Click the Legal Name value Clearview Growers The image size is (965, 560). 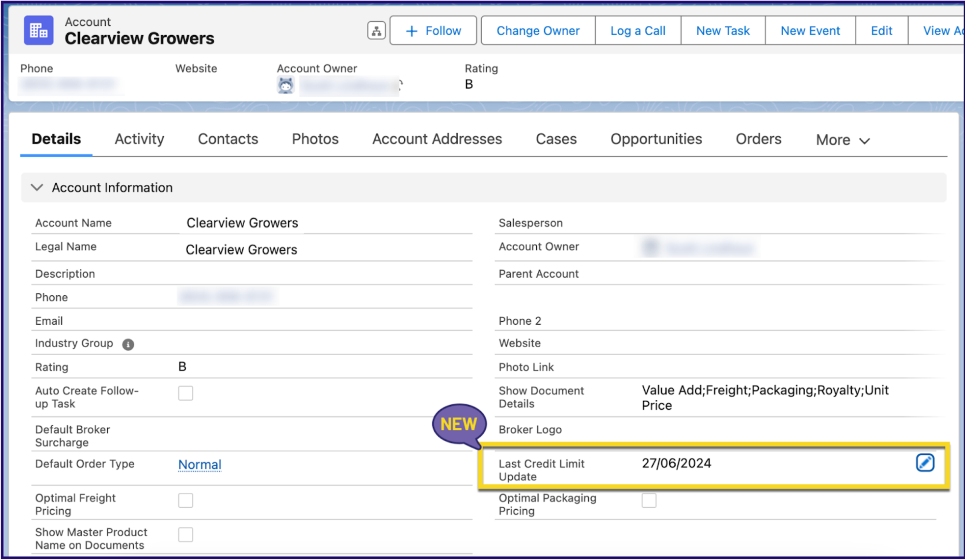[241, 250]
